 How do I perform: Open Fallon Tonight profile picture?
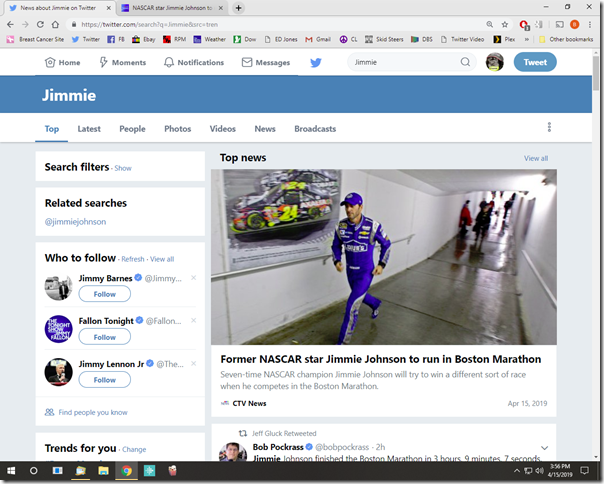pos(59,329)
